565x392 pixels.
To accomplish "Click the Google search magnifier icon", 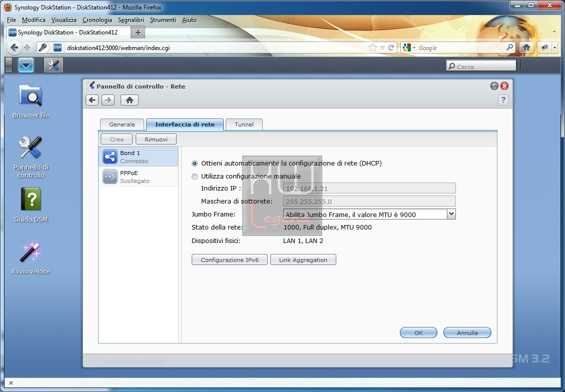I will coord(509,47).
